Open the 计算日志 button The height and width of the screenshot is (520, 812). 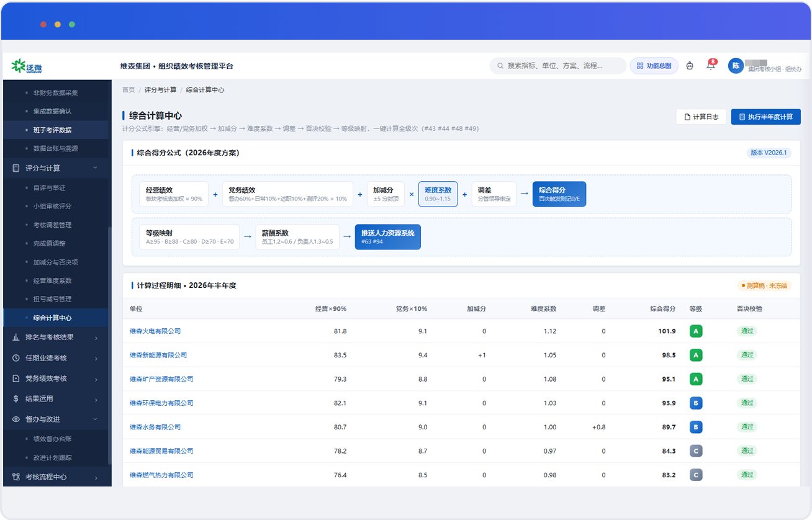pyautogui.click(x=701, y=117)
